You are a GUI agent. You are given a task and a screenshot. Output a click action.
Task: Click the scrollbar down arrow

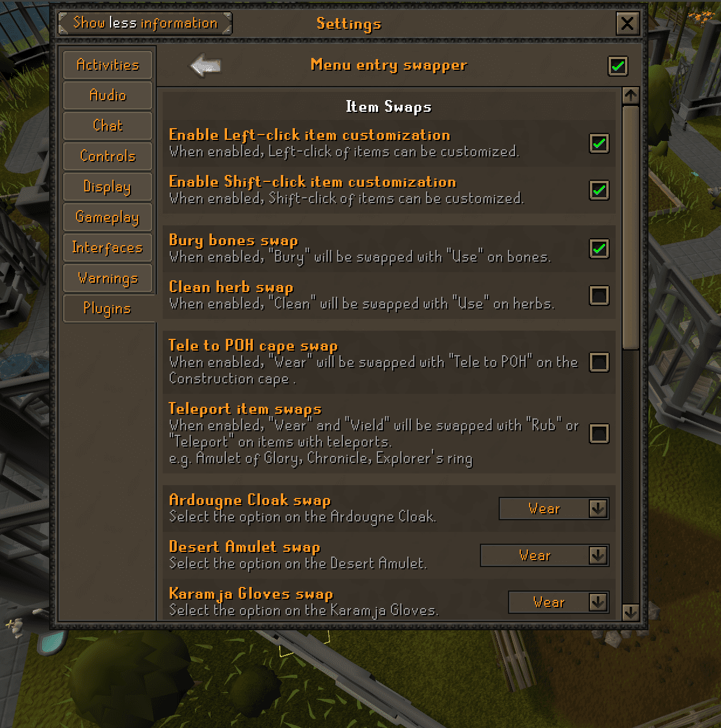coord(630,612)
